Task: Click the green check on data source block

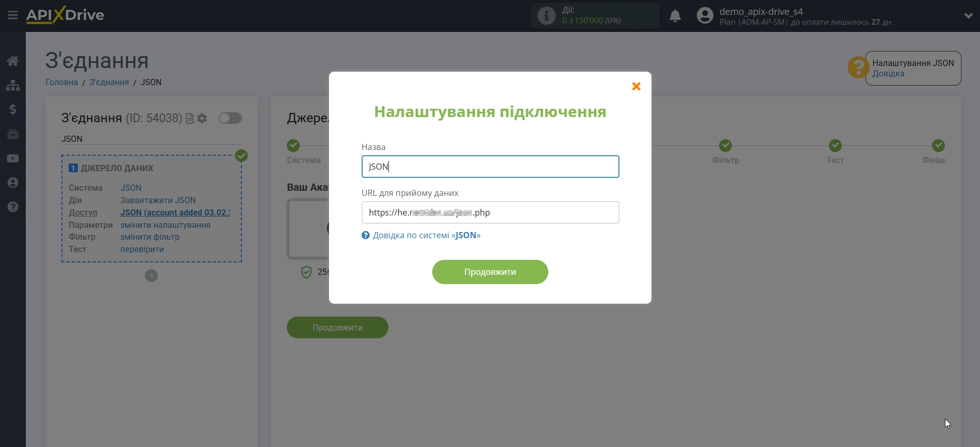Action: coord(241,156)
